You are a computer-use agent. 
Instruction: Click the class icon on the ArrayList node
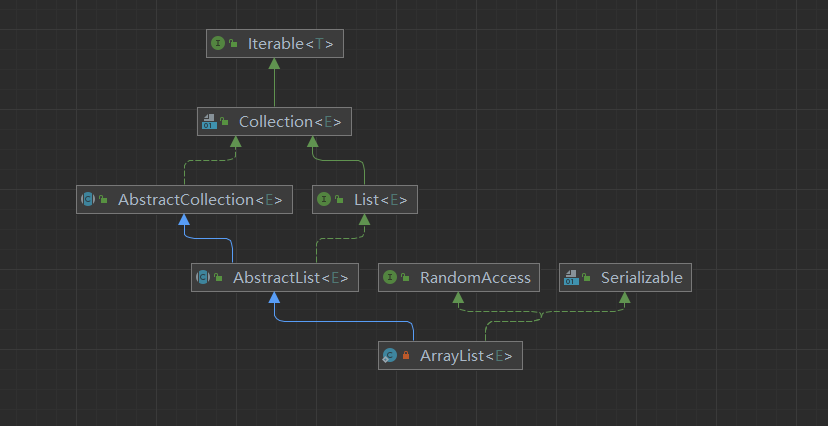[390, 356]
